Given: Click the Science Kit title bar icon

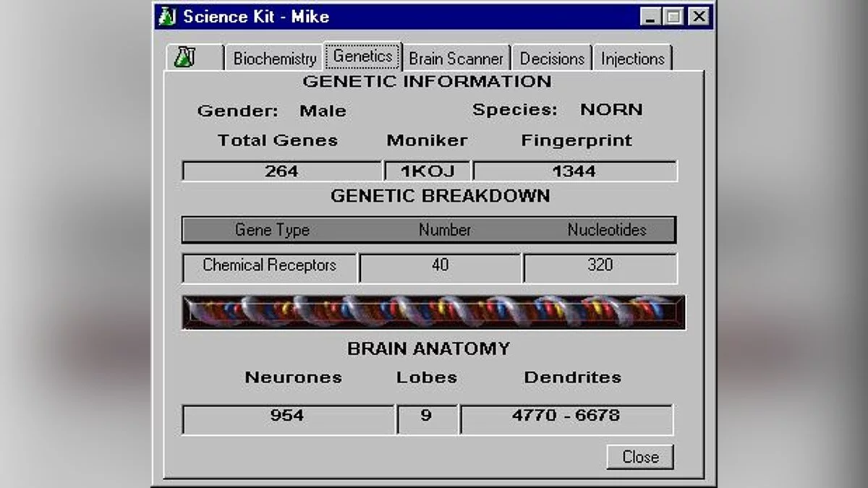Looking at the screenshot, I should (x=168, y=16).
